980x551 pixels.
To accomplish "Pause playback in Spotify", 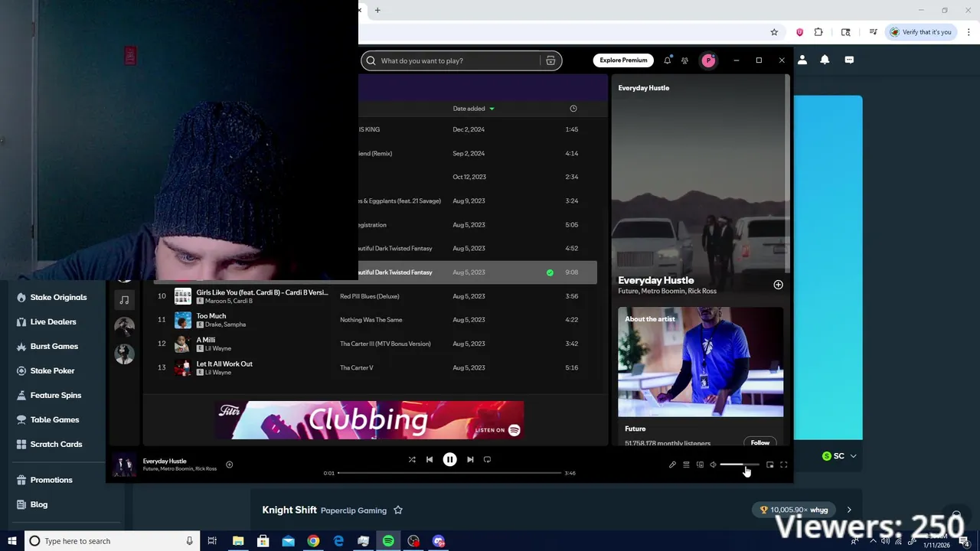I will [x=449, y=459].
